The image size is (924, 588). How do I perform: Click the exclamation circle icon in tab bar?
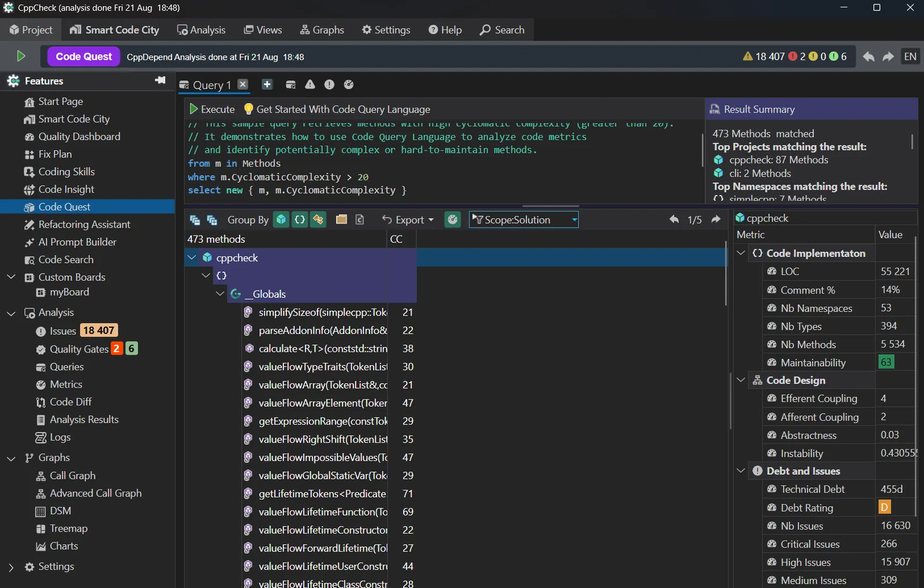329,84
